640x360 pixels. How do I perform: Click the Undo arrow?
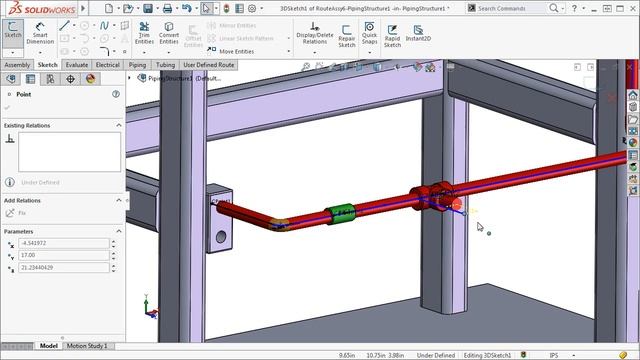187,8
